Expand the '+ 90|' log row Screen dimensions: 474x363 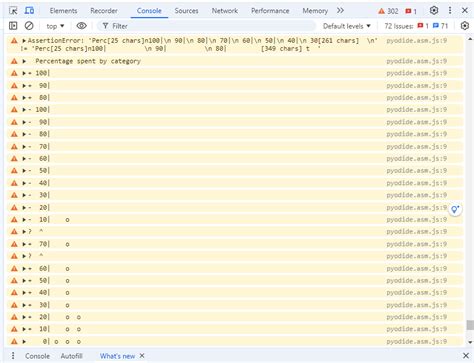(24, 86)
